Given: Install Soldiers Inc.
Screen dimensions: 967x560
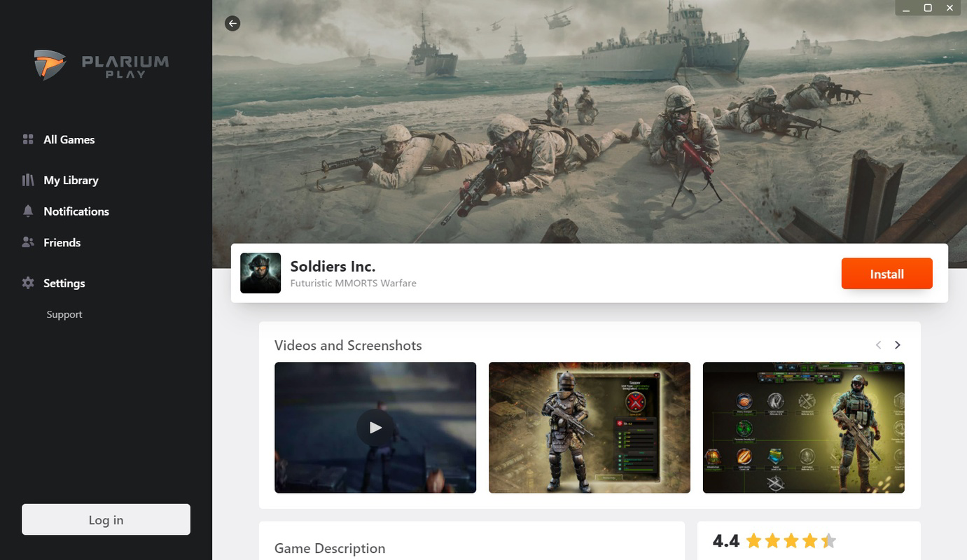Looking at the screenshot, I should coord(887,274).
